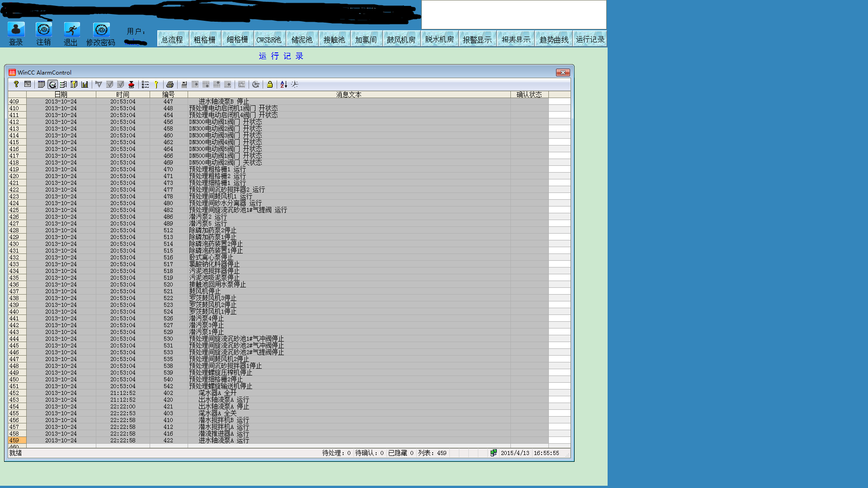Click the print icon in alarm toolbar
The height and width of the screenshot is (488, 868).
170,84
